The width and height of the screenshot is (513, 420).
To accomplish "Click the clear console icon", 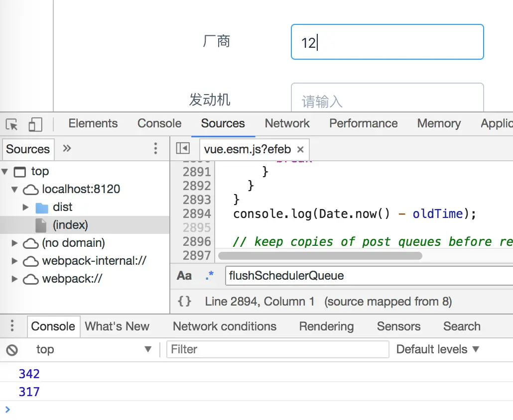I will click(12, 350).
